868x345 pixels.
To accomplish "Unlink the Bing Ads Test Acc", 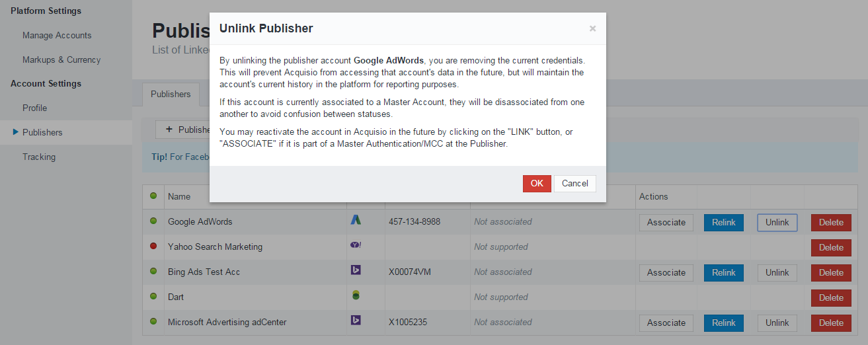I will pyautogui.click(x=777, y=273).
